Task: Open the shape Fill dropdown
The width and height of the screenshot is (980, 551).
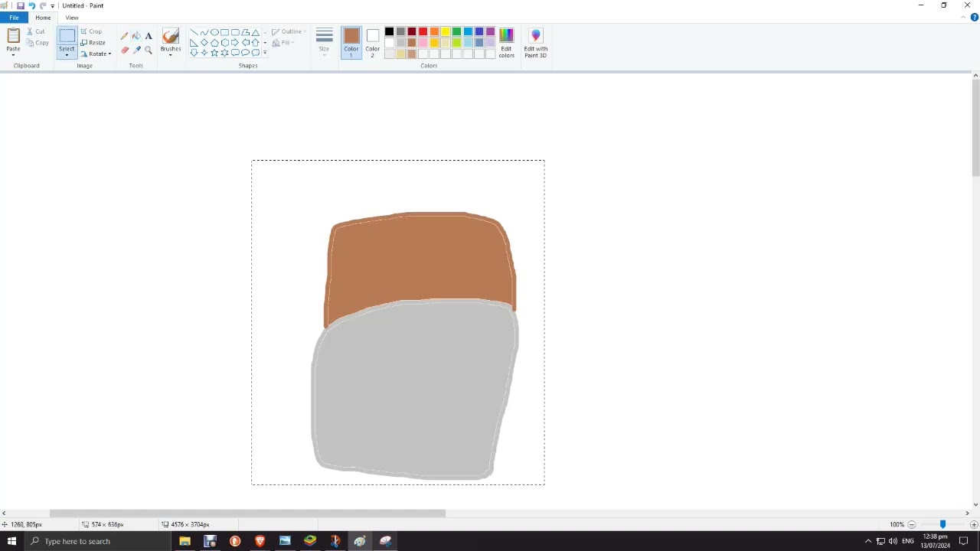Action: click(x=283, y=43)
